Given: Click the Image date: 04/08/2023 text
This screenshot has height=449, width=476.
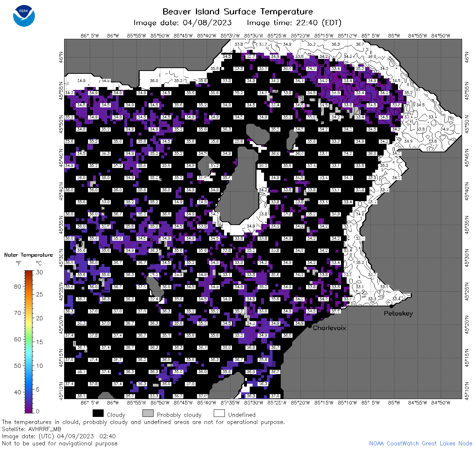Looking at the screenshot, I should [x=182, y=23].
